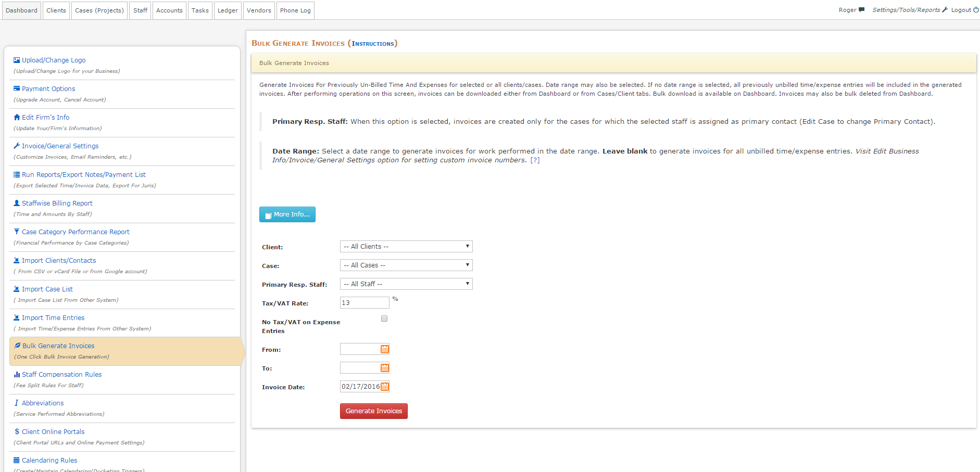Viewport: 980px width, 472px height.
Task: Click the [?] help link
Action: (x=535, y=160)
